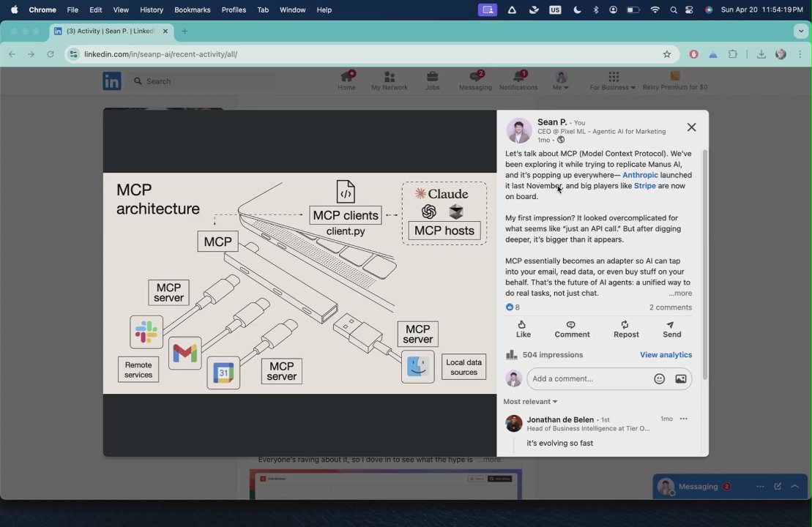The height and width of the screenshot is (527, 812).
Task: Open the Chrome profile avatar
Action: click(x=781, y=54)
